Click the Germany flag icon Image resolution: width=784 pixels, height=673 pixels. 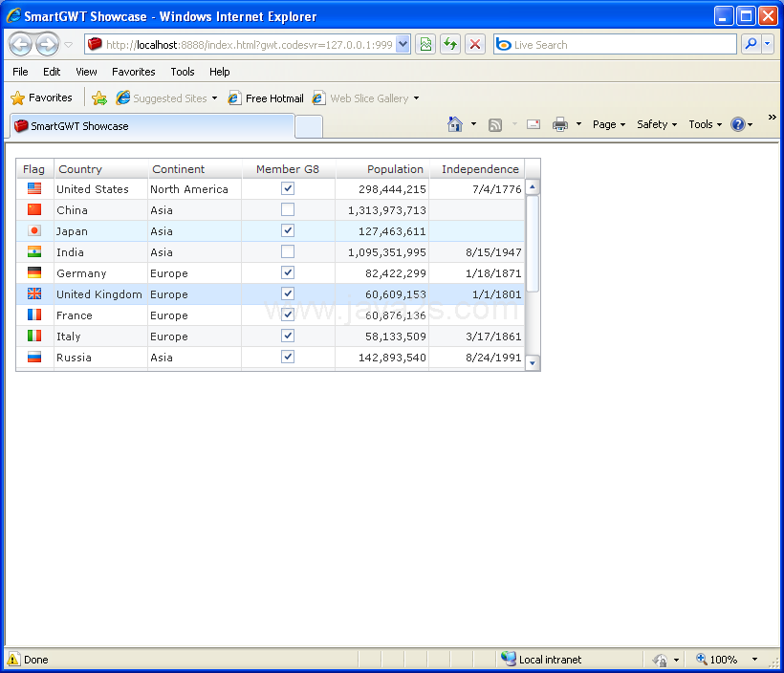[x=34, y=272]
